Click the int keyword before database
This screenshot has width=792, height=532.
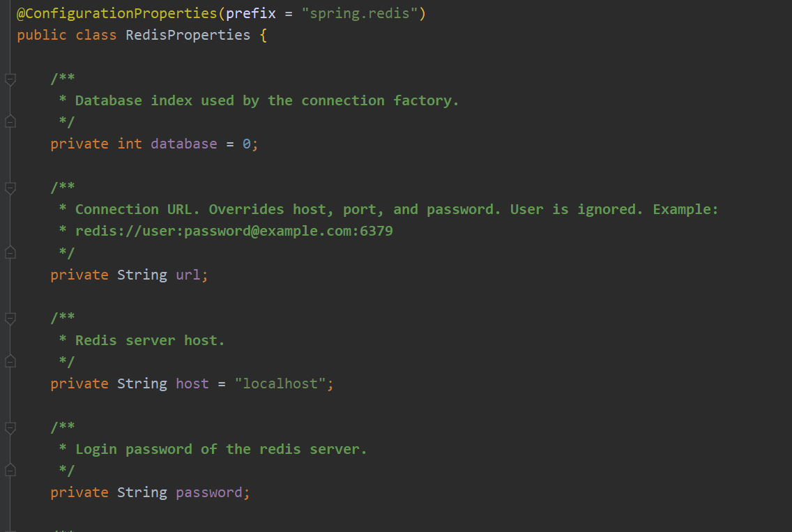click(130, 144)
